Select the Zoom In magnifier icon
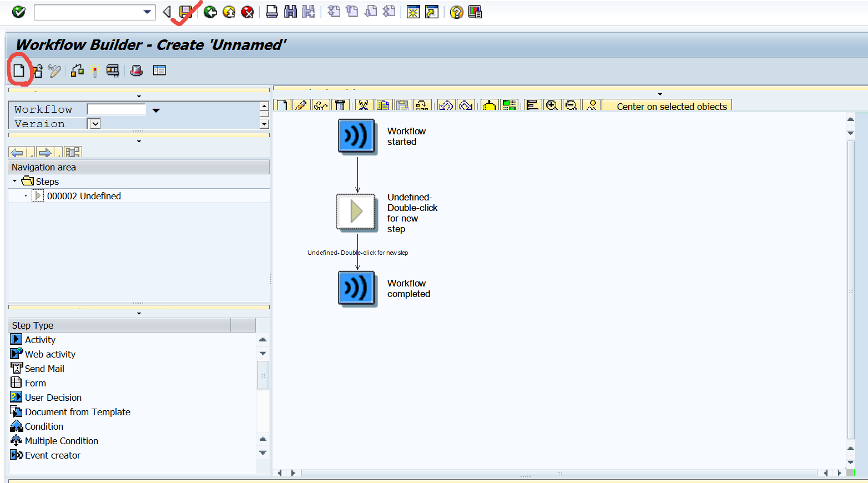This screenshot has width=868, height=483. tap(552, 105)
